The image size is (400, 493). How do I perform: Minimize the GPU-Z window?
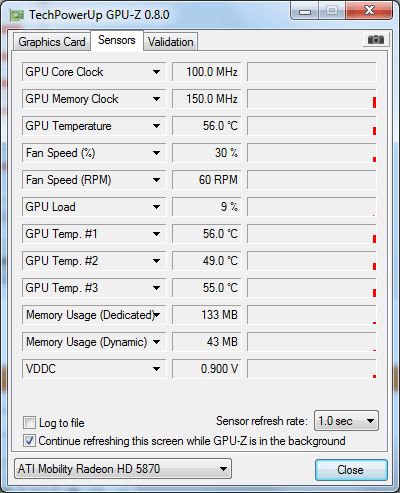pos(305,11)
